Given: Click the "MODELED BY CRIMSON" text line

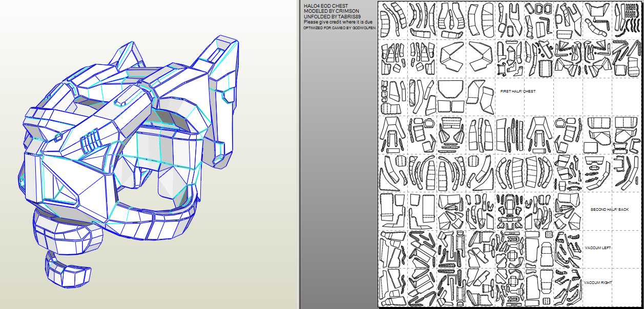Looking at the screenshot, I should [x=331, y=11].
